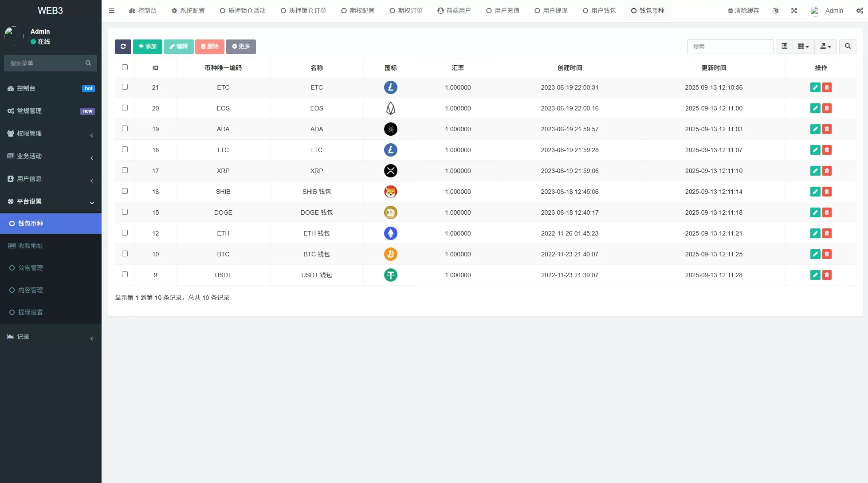Open the 清除缓存 (clear cache) icon
The height and width of the screenshot is (483, 868).
[x=743, y=10]
